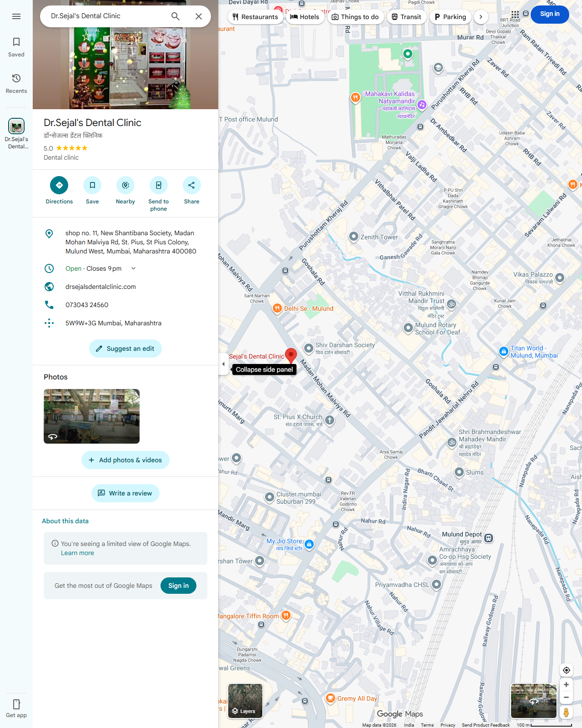
Task: Click red Dr.Sejal's clinic map pin
Action: [291, 355]
